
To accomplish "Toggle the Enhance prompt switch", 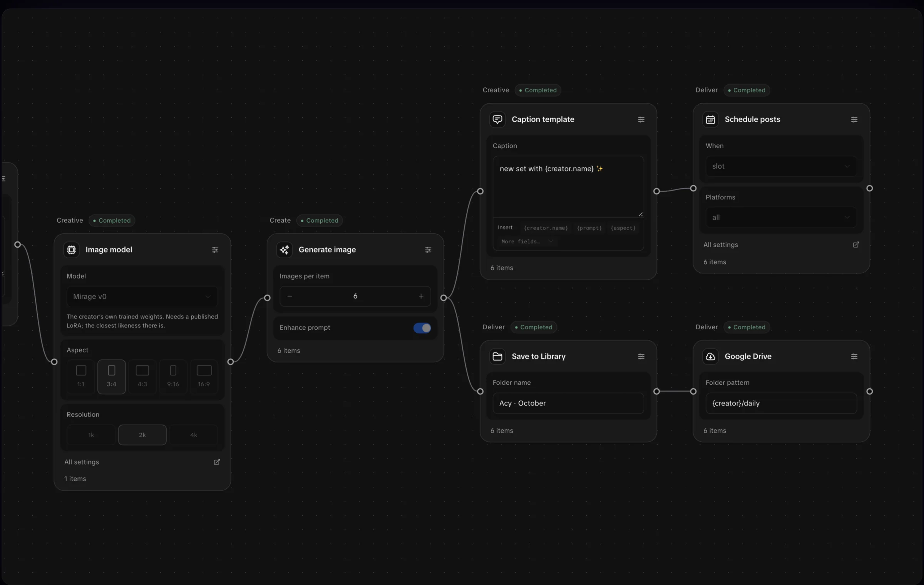I will pyautogui.click(x=422, y=328).
